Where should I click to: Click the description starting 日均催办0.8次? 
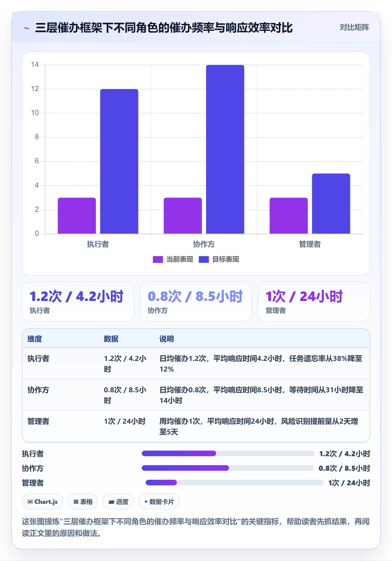tap(261, 395)
